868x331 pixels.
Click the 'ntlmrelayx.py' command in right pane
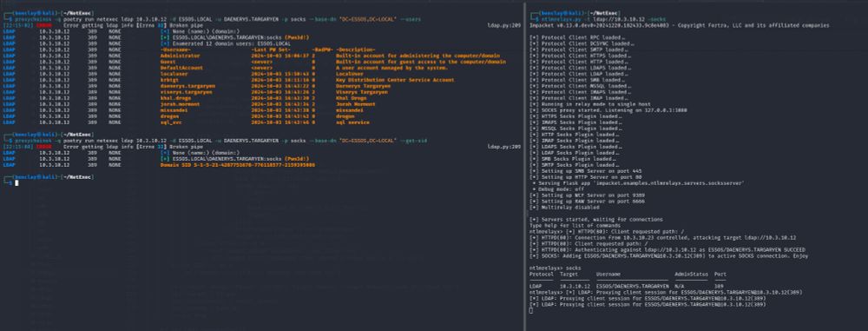(x=558, y=19)
